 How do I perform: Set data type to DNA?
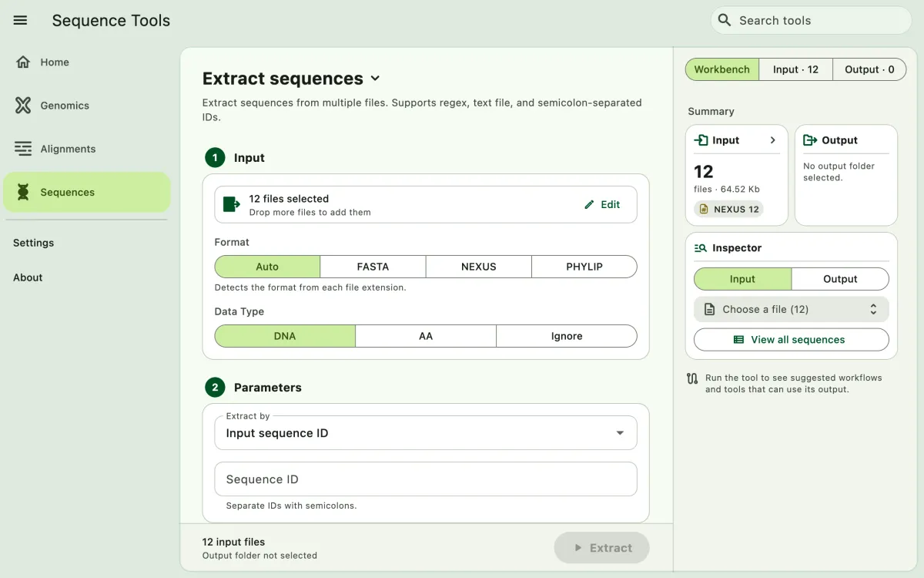[x=285, y=336]
